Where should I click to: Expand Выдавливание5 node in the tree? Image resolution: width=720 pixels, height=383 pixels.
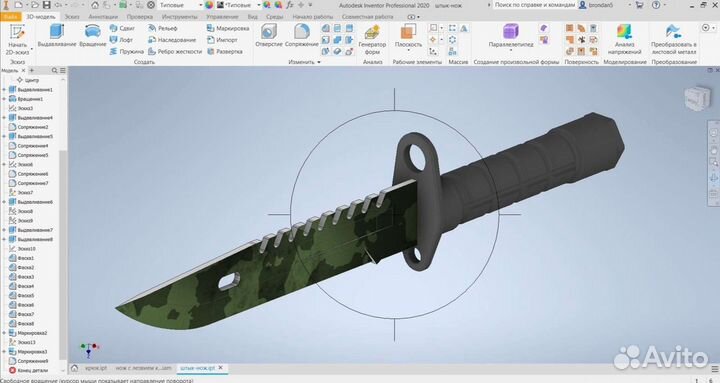[x=4, y=136]
